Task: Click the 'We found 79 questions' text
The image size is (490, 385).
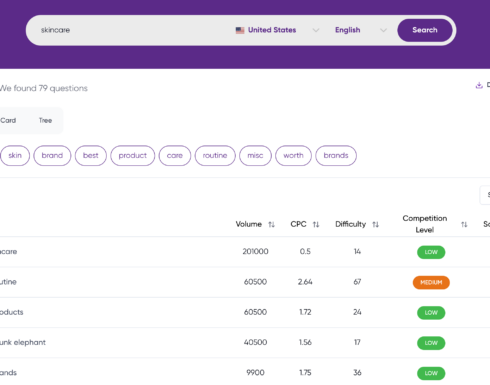Action: pos(44,88)
